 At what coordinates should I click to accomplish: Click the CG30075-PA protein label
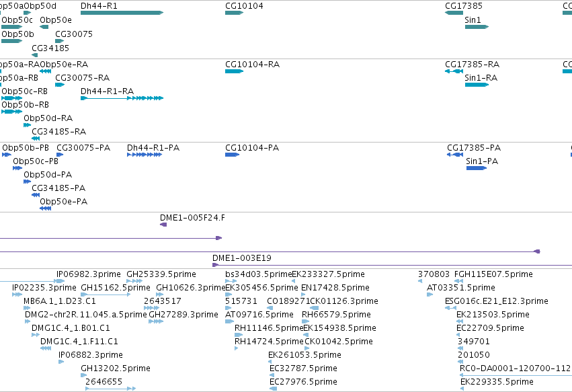tap(83, 148)
